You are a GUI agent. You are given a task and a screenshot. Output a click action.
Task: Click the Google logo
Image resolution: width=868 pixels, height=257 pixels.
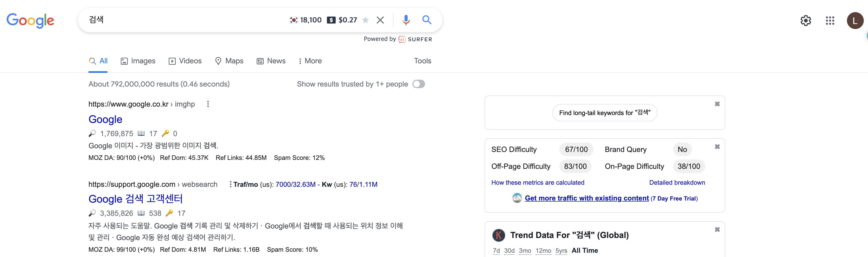(30, 21)
